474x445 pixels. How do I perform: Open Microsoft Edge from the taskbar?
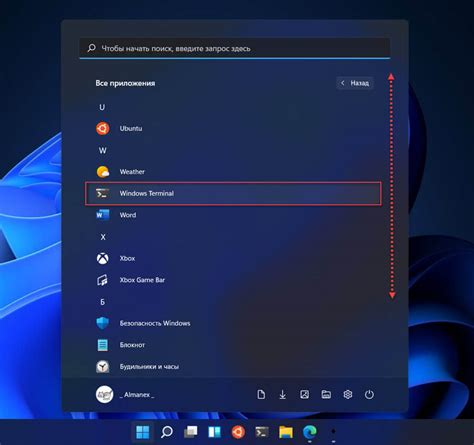point(310,432)
